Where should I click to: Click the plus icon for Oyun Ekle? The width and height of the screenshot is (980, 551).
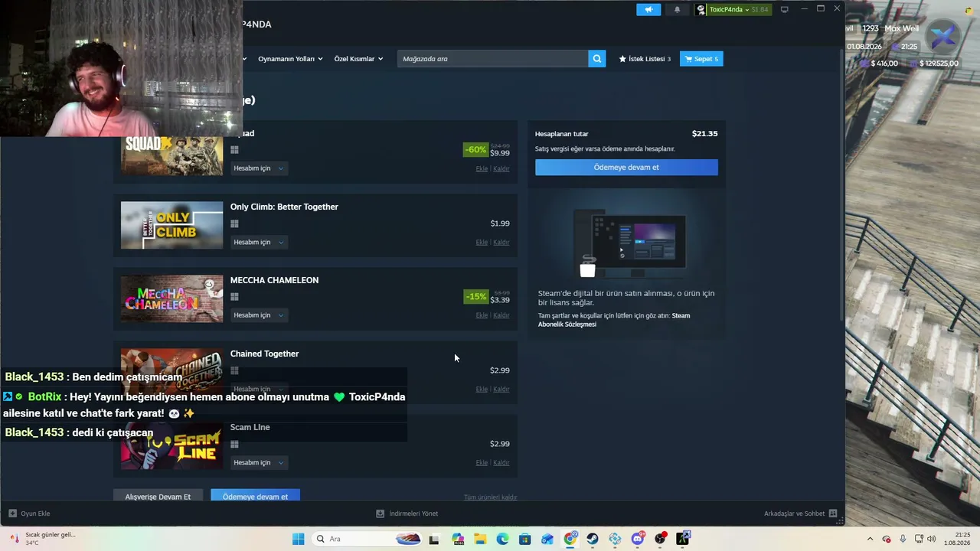point(12,514)
